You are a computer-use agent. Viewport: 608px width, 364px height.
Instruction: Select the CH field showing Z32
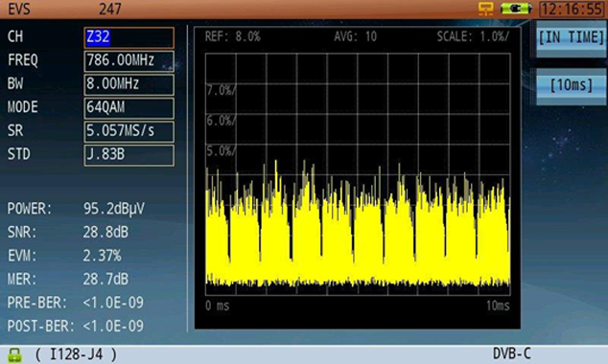(129, 37)
